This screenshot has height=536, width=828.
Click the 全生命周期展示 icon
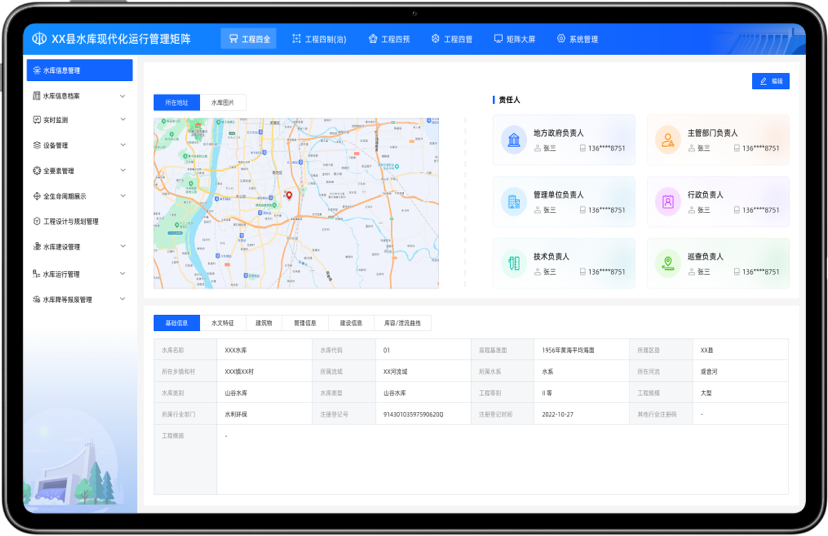pos(37,196)
